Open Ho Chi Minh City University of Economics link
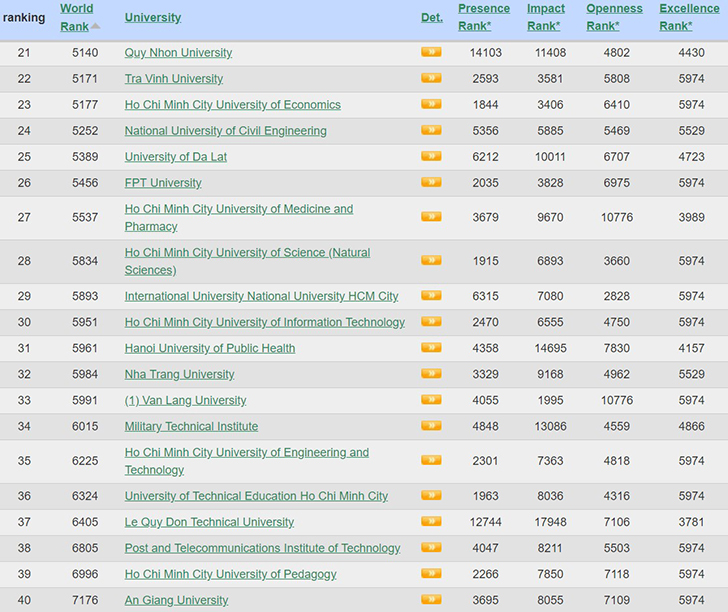728x612 pixels. 232,104
